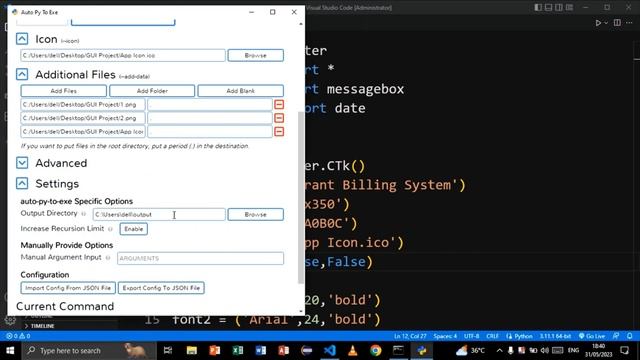Click the Output Directory path field
Viewport: 640px width, 360px height.
pos(159,214)
